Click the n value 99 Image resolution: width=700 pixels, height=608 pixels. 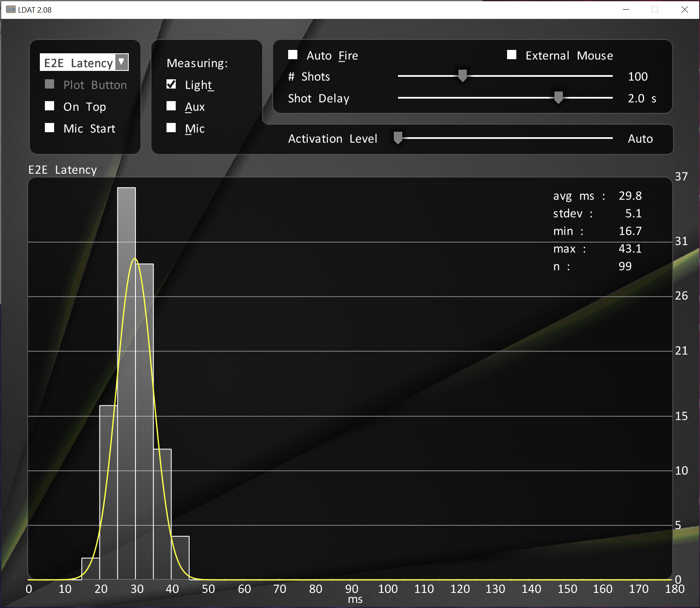[625, 266]
